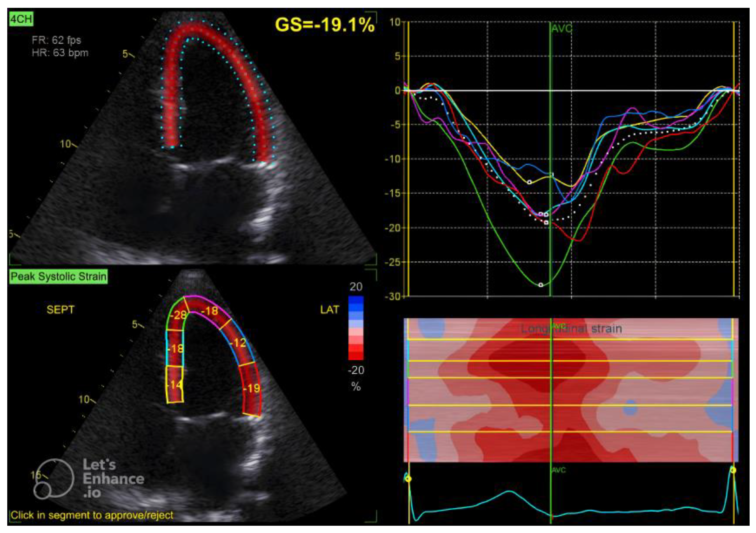
Task: Approve the basal lateral segment labeled -19
Action: [x=252, y=388]
